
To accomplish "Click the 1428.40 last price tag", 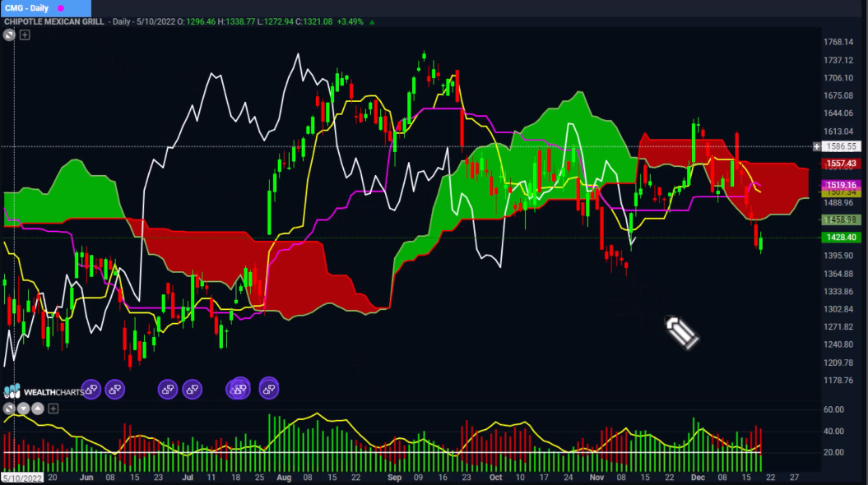I will pyautogui.click(x=841, y=238).
